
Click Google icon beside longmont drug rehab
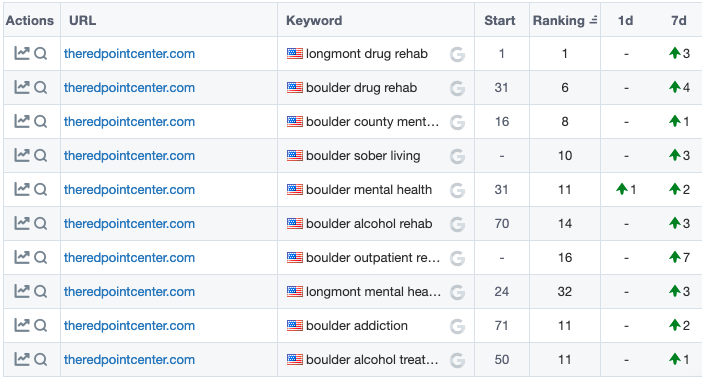coord(457,54)
